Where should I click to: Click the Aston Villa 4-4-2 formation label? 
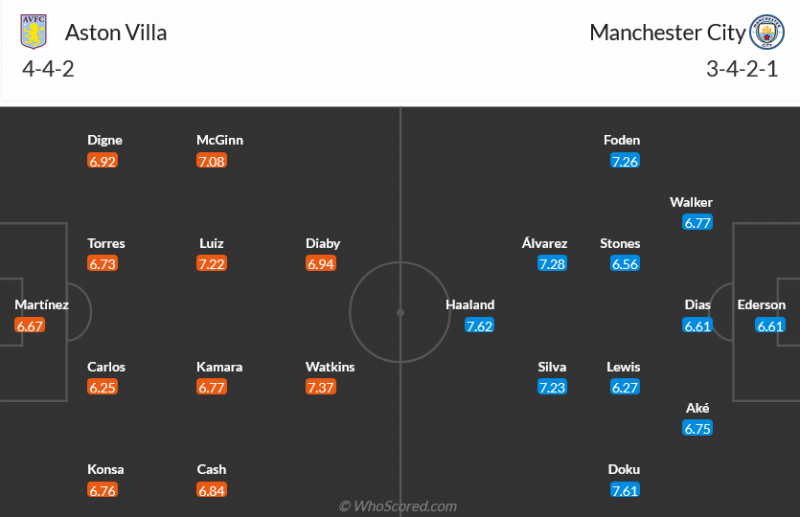pyautogui.click(x=48, y=69)
